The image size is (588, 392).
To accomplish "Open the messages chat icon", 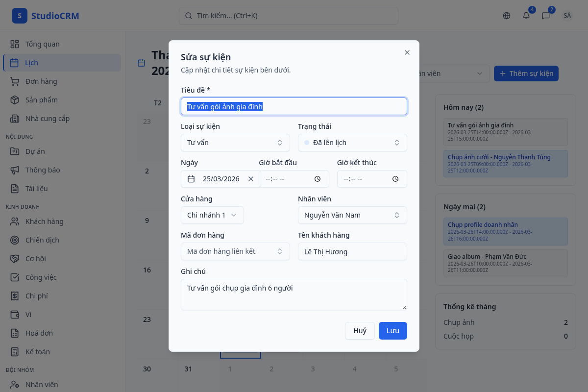I will pyautogui.click(x=546, y=16).
